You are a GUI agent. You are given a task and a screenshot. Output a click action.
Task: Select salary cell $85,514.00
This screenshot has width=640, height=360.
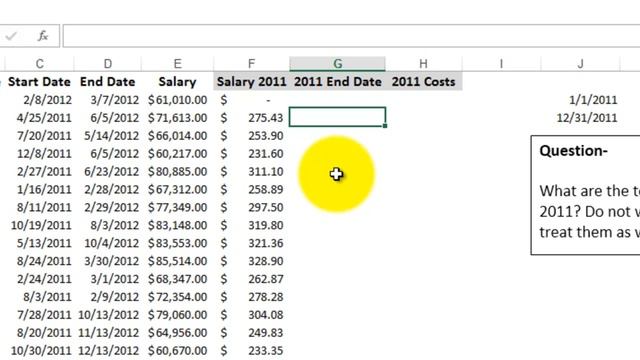tap(177, 261)
